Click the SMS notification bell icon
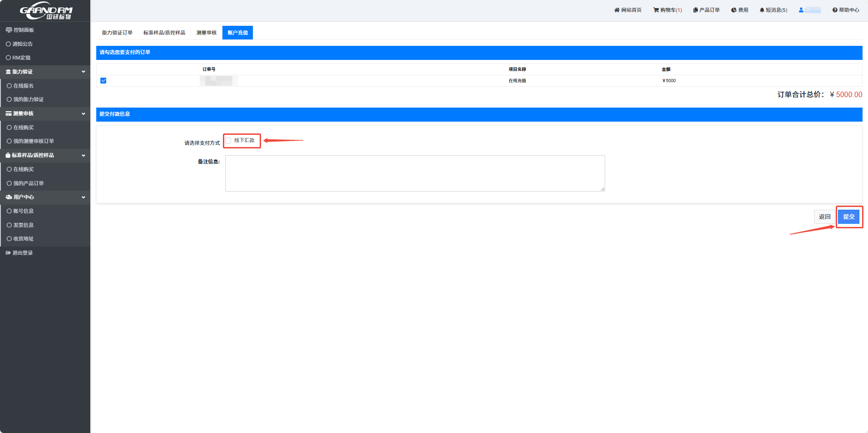 (762, 10)
